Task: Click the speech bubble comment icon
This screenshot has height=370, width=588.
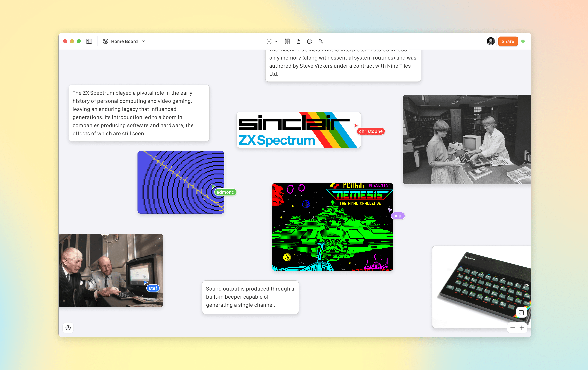Action: click(x=309, y=41)
